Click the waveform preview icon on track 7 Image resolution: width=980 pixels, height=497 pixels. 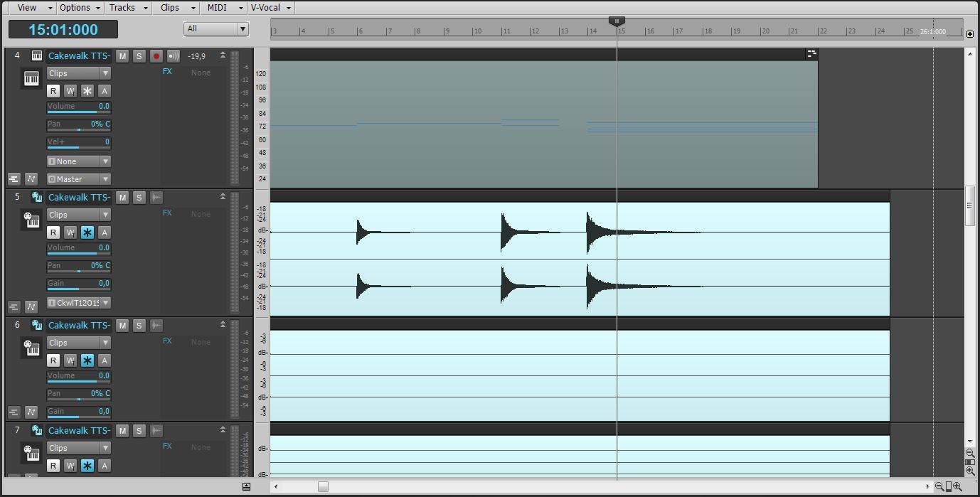pyautogui.click(x=156, y=431)
